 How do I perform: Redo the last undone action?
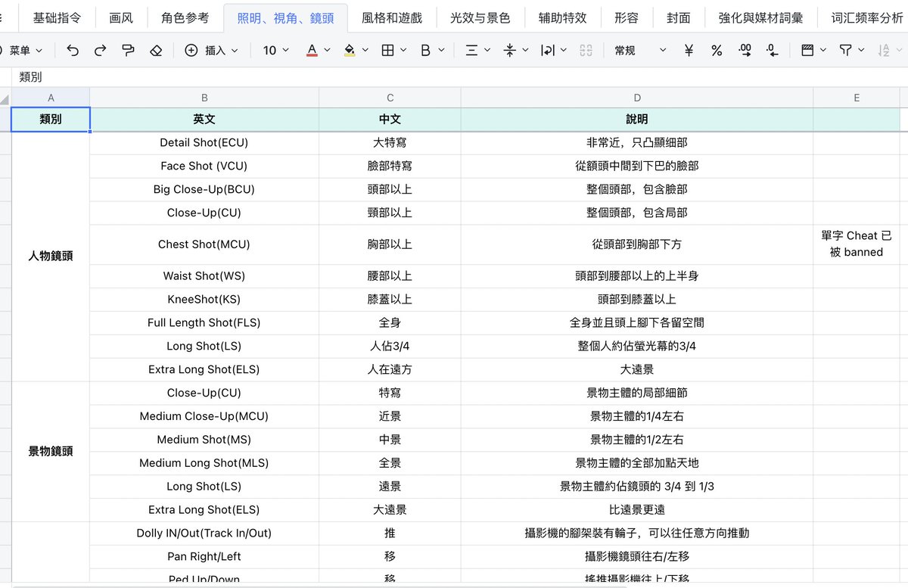click(x=100, y=51)
